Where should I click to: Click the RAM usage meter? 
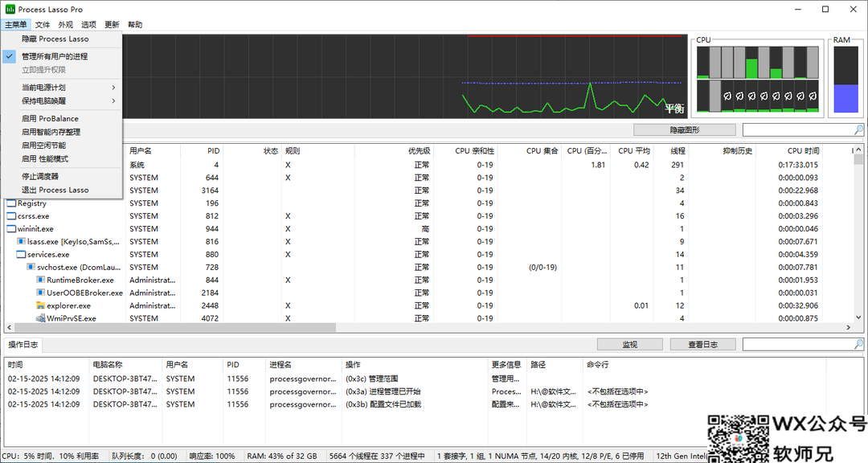(x=845, y=80)
